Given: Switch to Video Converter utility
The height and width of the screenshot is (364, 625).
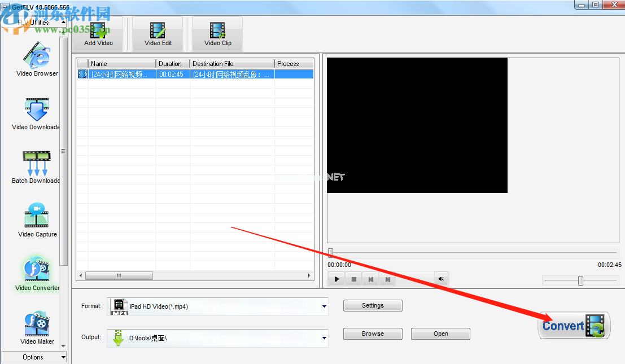Looking at the screenshot, I should click(x=37, y=274).
